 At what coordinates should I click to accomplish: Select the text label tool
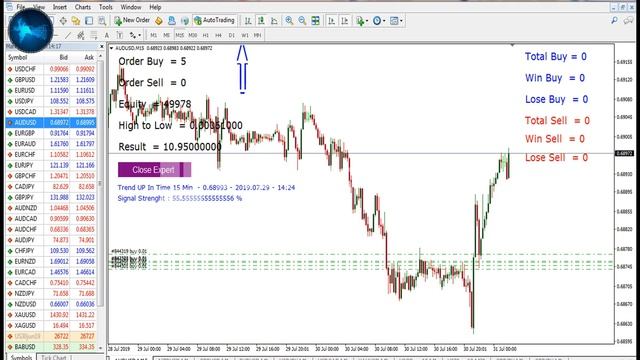pyautogui.click(x=120, y=36)
